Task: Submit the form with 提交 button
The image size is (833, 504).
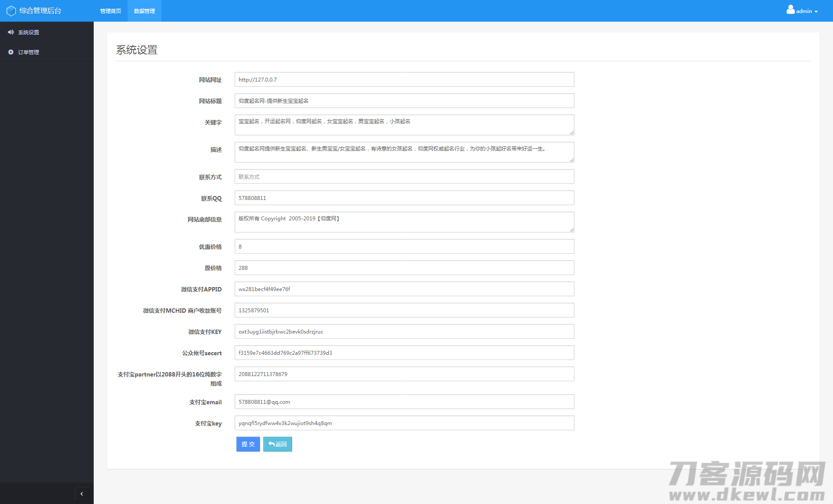Action: 248,444
